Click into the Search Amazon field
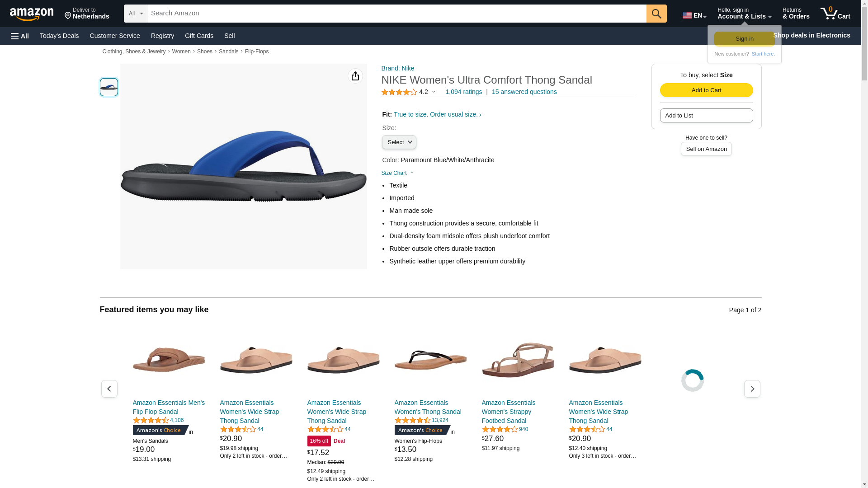This screenshot has width=868, height=488. [x=396, y=14]
